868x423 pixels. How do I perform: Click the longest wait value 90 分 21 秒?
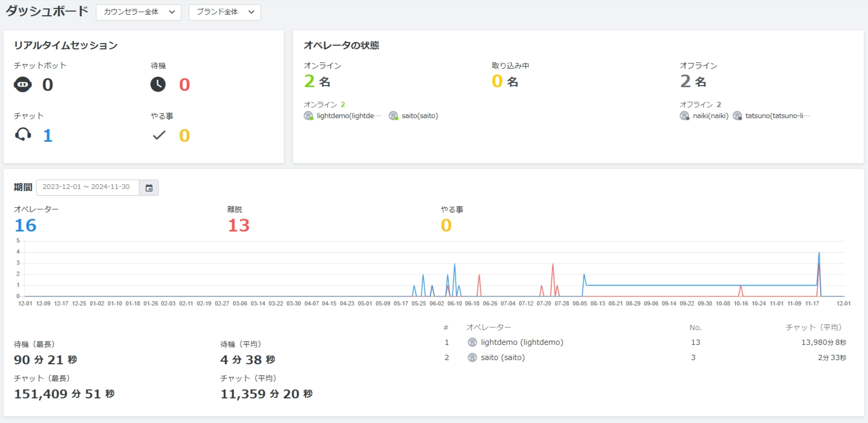point(46,360)
